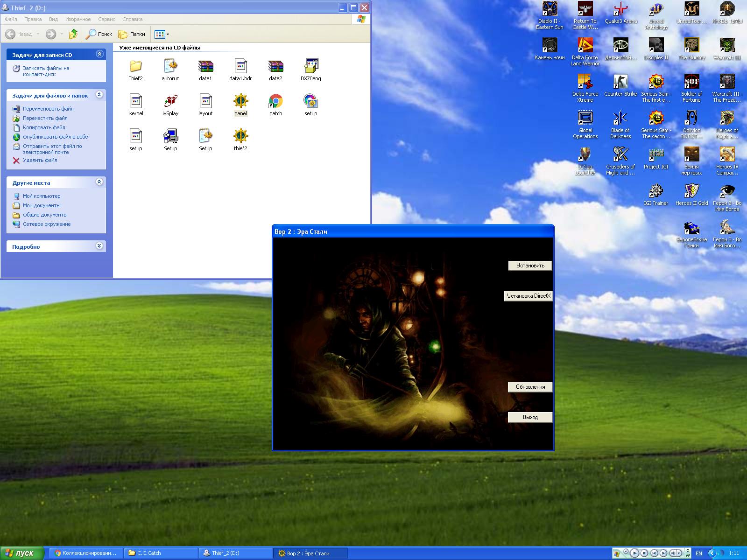Select the thief2 gear application icon
747x560 pixels.
(x=240, y=137)
